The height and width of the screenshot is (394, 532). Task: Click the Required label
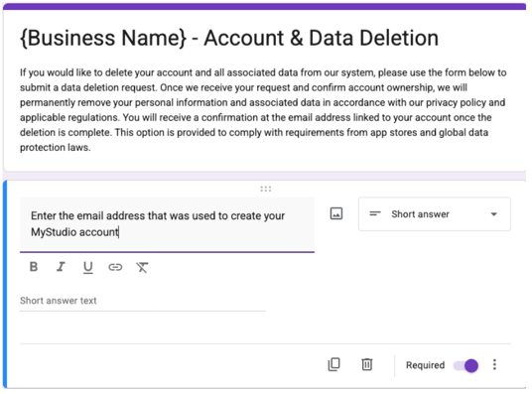tap(425, 365)
